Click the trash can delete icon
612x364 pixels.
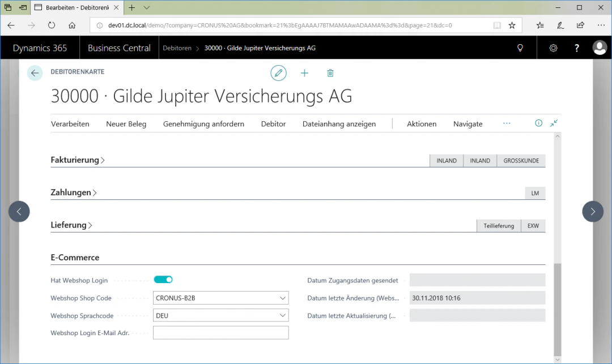point(330,73)
